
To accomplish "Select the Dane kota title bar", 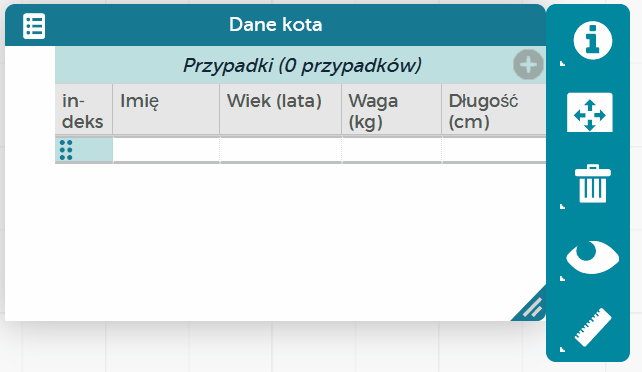I will [x=275, y=25].
